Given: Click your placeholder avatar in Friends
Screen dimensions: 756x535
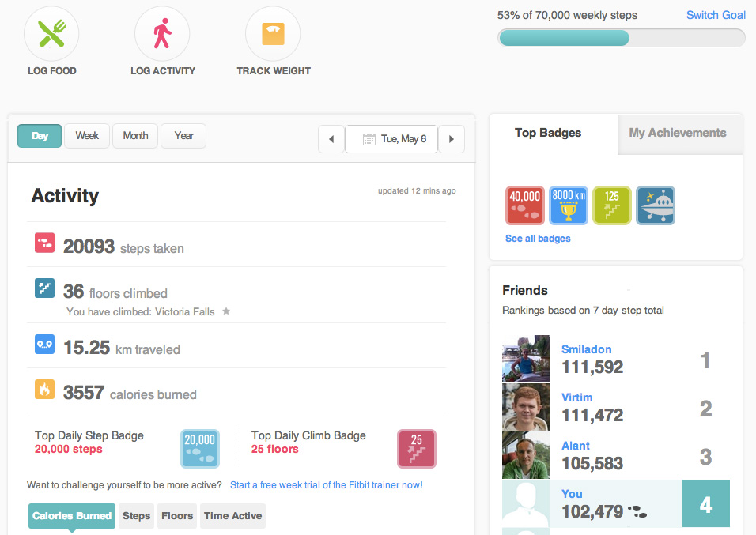Looking at the screenshot, I should click(x=526, y=503).
